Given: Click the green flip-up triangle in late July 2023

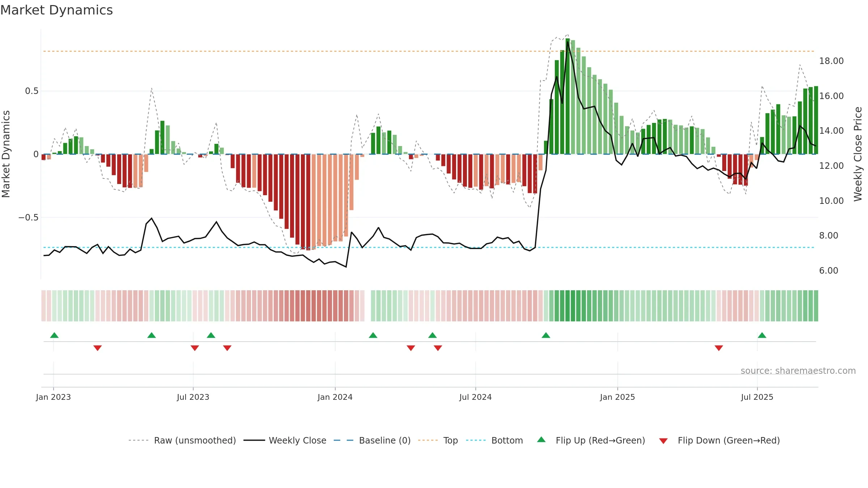Looking at the screenshot, I should coord(211,335).
